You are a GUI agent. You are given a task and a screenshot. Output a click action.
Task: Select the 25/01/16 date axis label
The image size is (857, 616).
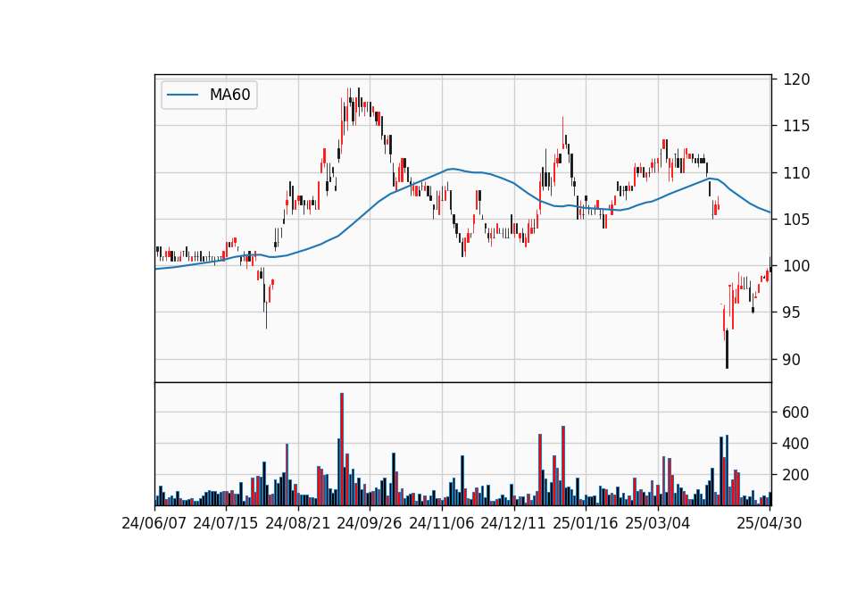tap(586, 523)
